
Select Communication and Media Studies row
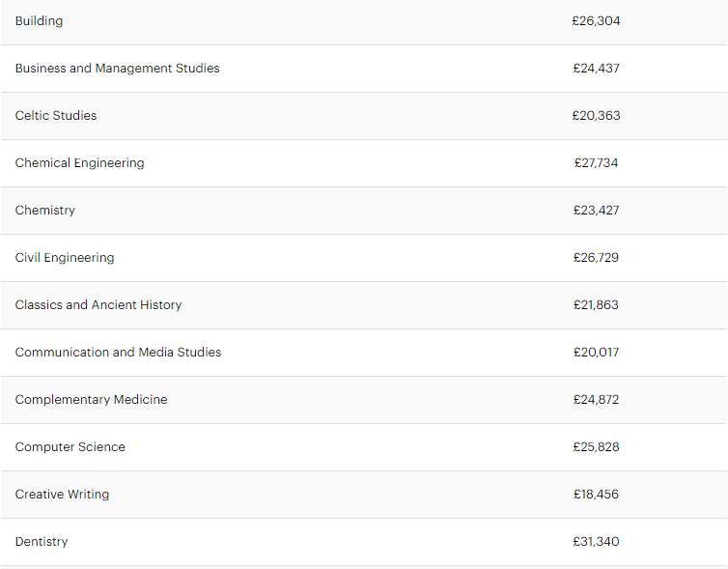coord(118,353)
